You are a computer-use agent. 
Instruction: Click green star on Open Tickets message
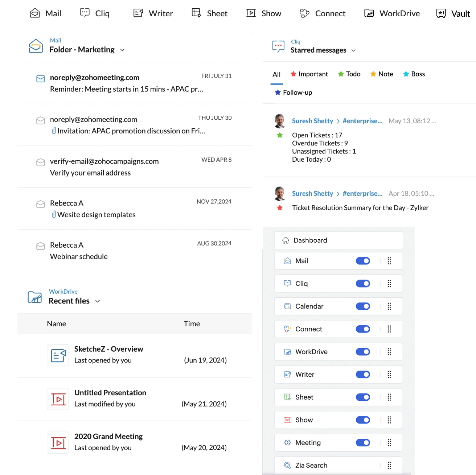pos(280,135)
